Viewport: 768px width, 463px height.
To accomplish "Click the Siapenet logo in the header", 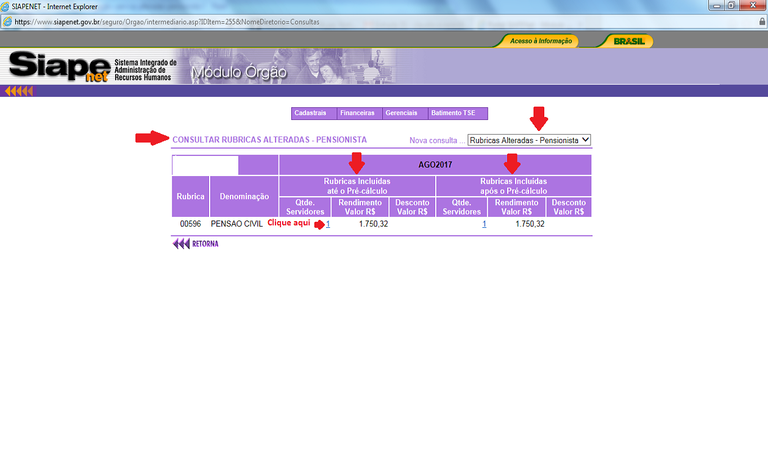I will coord(60,66).
